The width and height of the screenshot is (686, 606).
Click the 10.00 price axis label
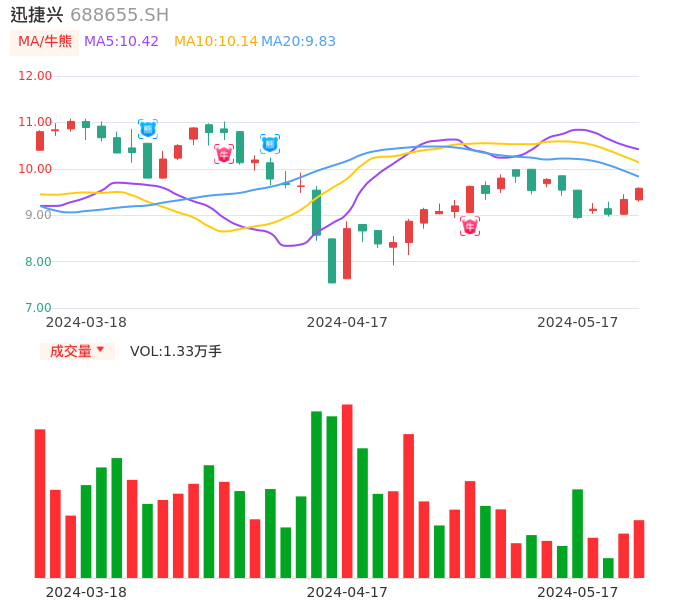click(35, 169)
